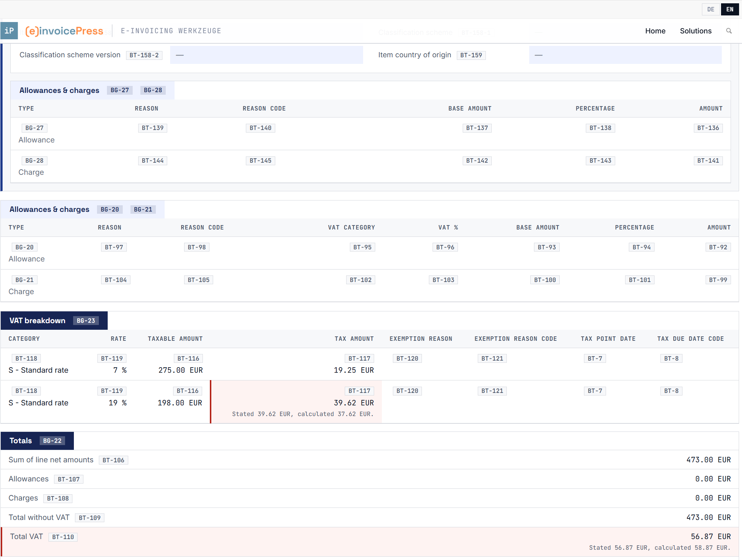Viewport: 742px width, 560px height.
Task: Click the BT-107 tag beside Allowances
Action: coord(69,479)
